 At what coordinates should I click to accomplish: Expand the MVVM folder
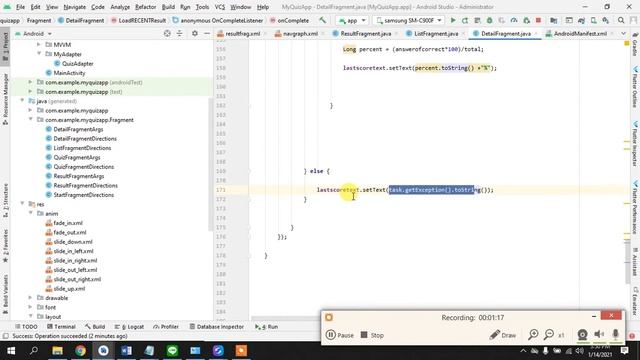tap(39, 44)
